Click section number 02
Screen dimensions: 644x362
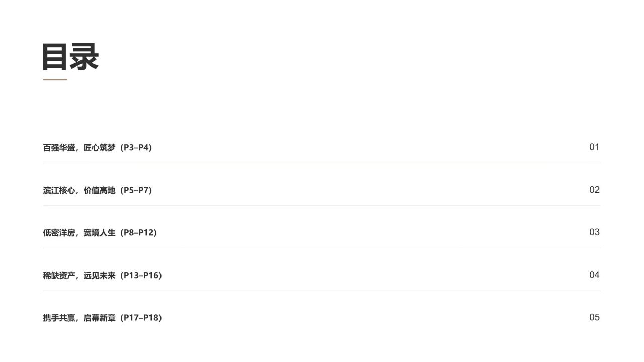coord(594,190)
